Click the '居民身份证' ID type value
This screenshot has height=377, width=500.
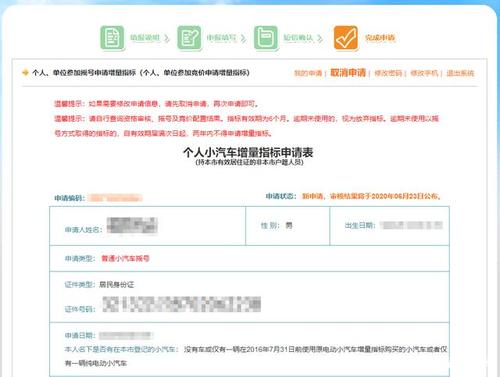(x=117, y=285)
